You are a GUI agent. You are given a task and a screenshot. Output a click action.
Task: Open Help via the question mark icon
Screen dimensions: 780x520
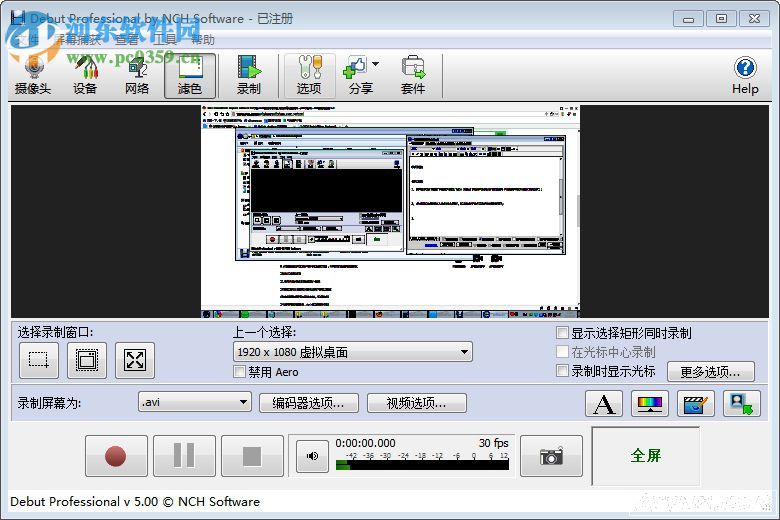click(x=745, y=75)
